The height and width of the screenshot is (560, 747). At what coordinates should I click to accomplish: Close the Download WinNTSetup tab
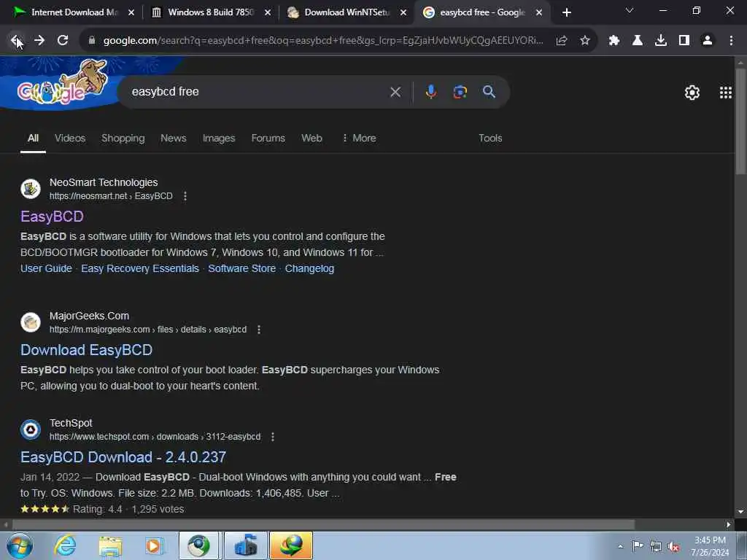pyautogui.click(x=403, y=12)
